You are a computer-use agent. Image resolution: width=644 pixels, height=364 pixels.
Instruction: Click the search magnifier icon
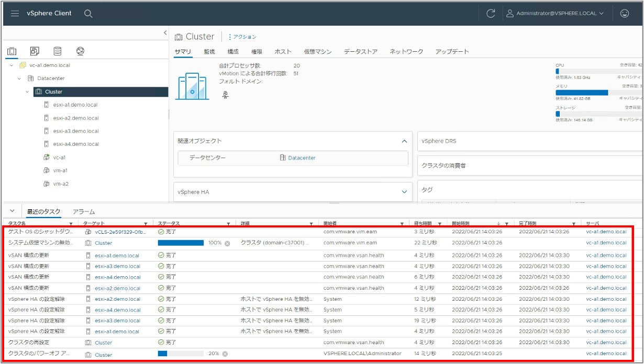(88, 14)
